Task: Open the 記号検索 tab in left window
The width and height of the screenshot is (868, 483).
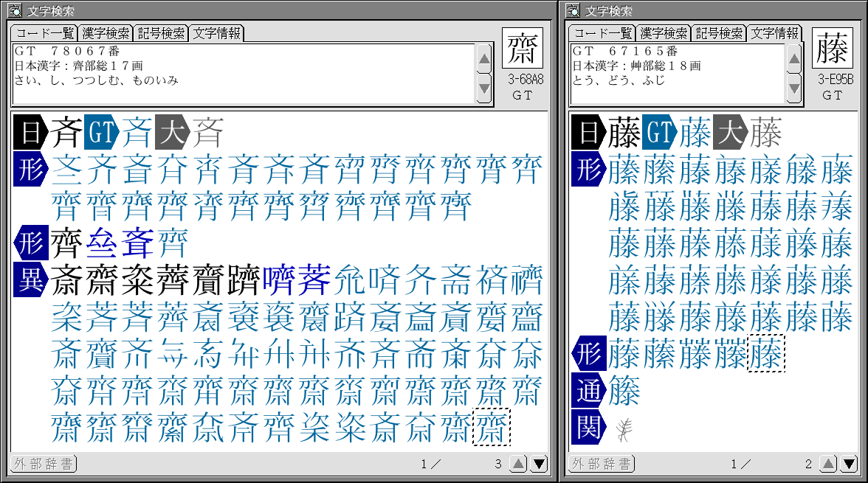Action: [x=161, y=33]
